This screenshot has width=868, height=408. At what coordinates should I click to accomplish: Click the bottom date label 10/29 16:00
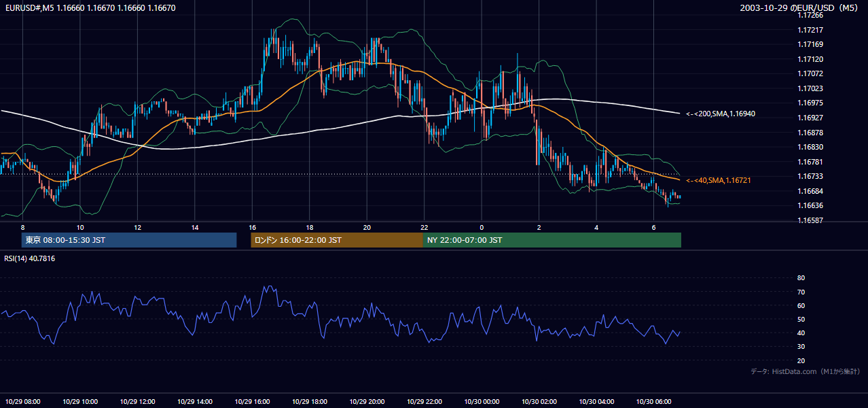pyautogui.click(x=252, y=401)
